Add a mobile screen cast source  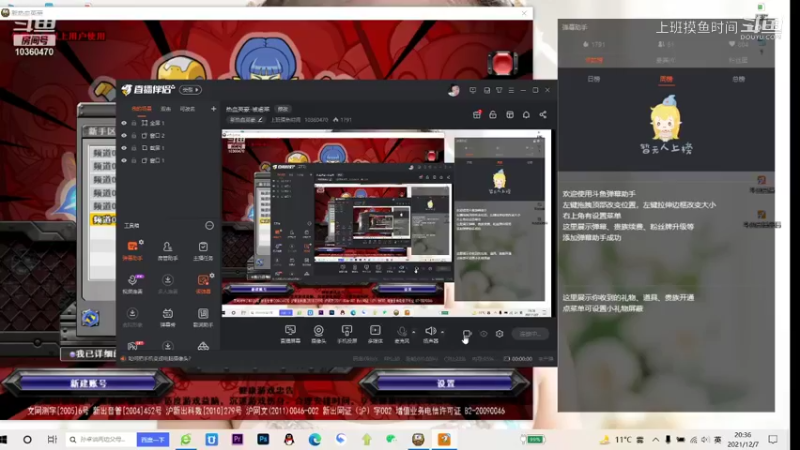(347, 334)
